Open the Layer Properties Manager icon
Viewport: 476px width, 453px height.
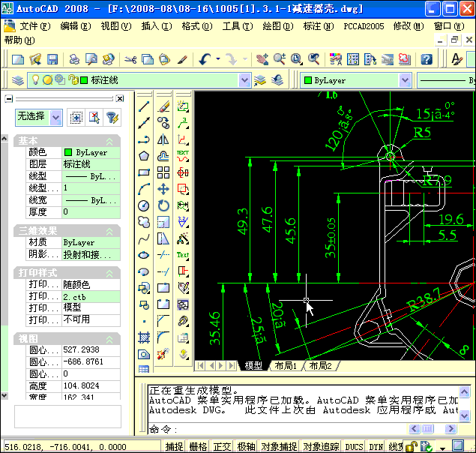18,80
